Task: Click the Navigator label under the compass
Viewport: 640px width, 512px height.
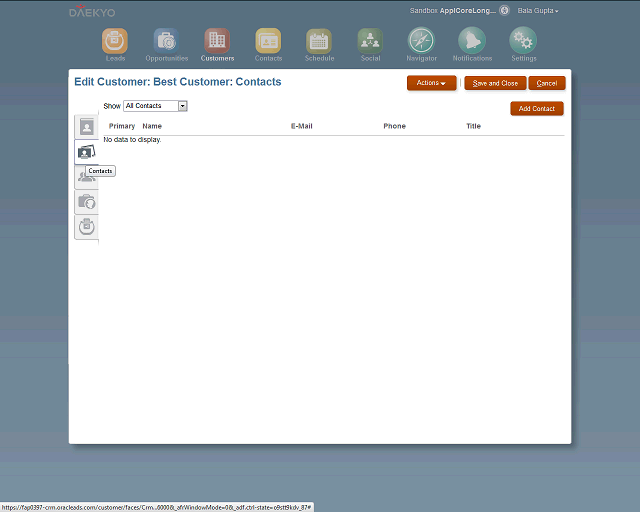Action: [422, 58]
